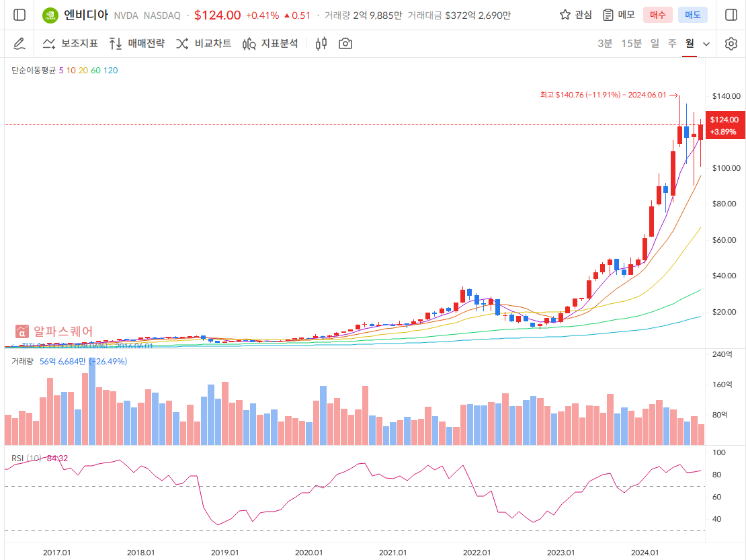Open the 메모 memo button
Image resolution: width=746 pixels, height=560 pixels.
pyautogui.click(x=619, y=15)
